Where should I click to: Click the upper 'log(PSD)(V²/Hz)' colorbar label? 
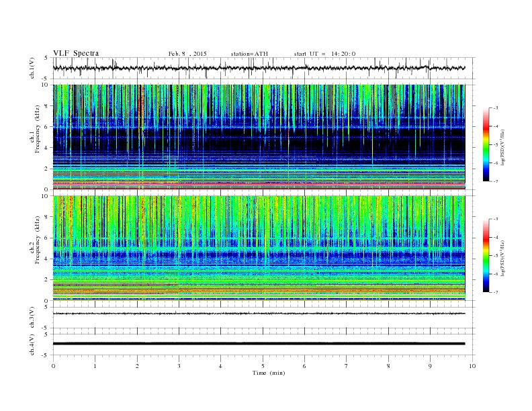pos(503,146)
